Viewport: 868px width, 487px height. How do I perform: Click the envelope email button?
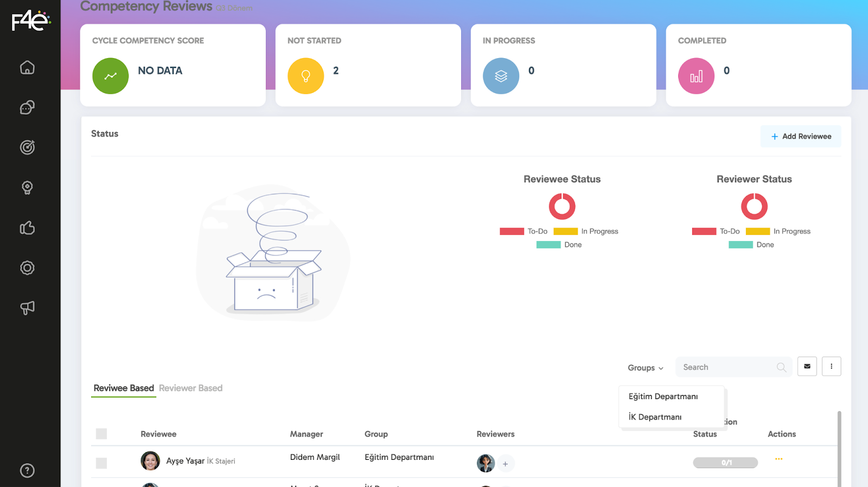pos(807,366)
